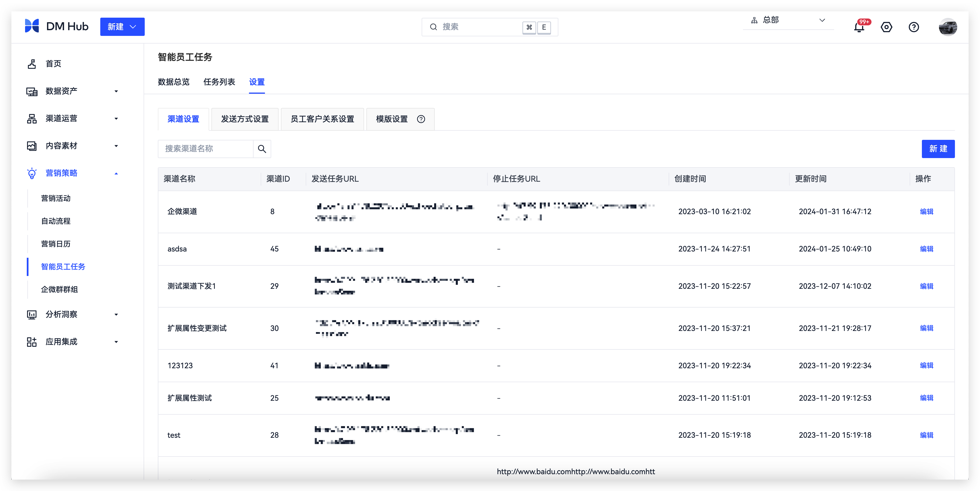Open 自动流程 in the sidebar
Viewport: 980px width, 491px height.
coord(56,221)
